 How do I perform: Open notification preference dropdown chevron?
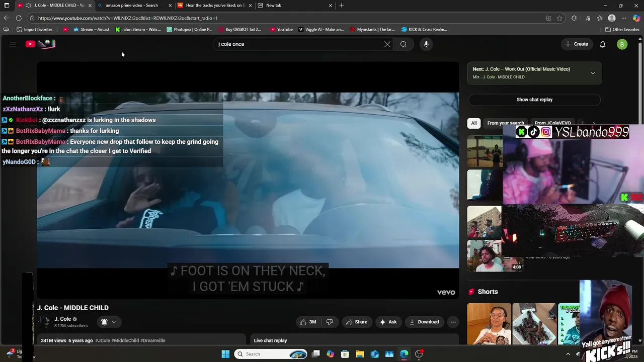point(114,322)
